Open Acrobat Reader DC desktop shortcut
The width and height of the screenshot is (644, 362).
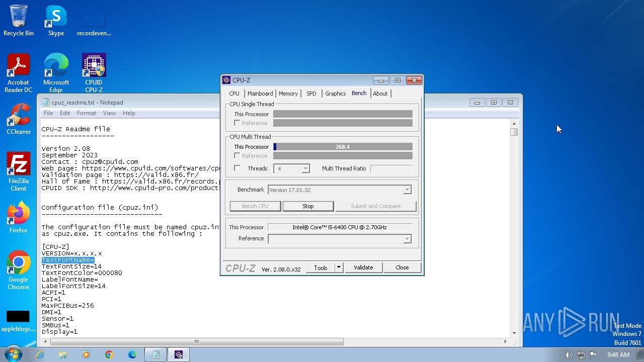[19, 73]
